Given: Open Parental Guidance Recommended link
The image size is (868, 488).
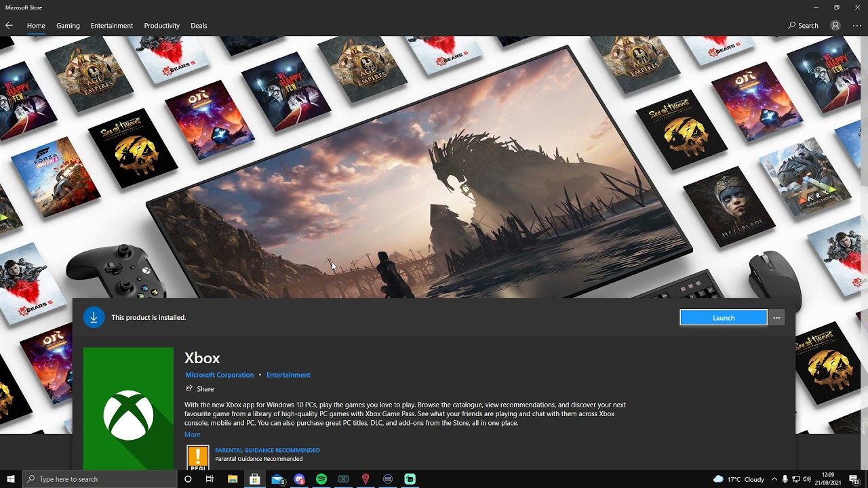Looking at the screenshot, I should pos(267,450).
